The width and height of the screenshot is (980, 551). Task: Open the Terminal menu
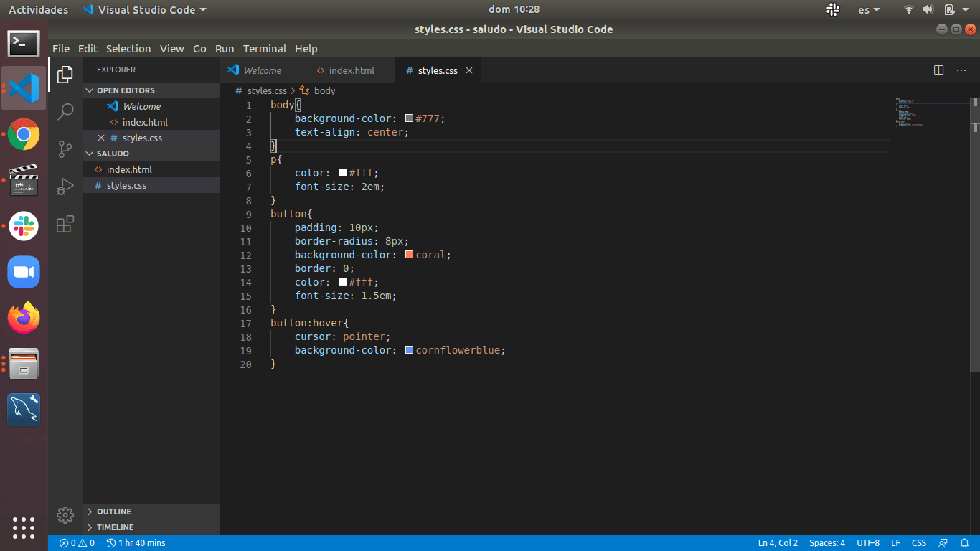265,49
